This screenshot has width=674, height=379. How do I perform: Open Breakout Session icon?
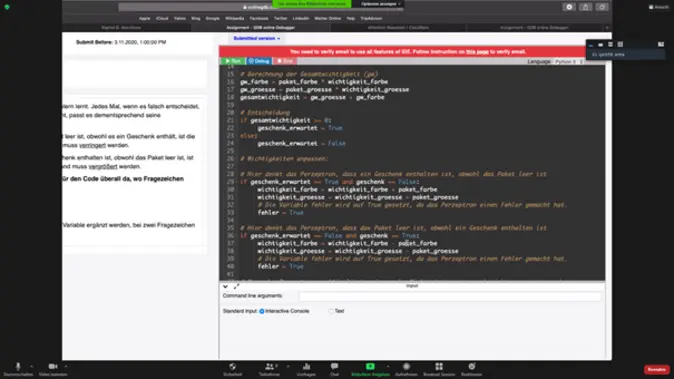[x=439, y=367]
